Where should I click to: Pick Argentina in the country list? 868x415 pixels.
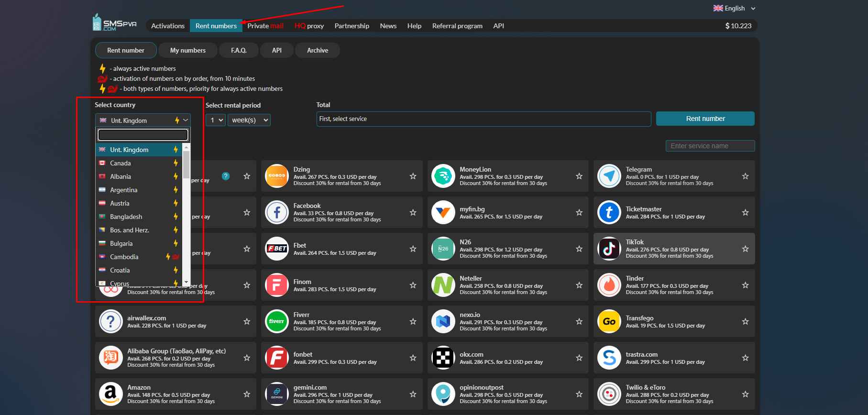click(x=139, y=190)
